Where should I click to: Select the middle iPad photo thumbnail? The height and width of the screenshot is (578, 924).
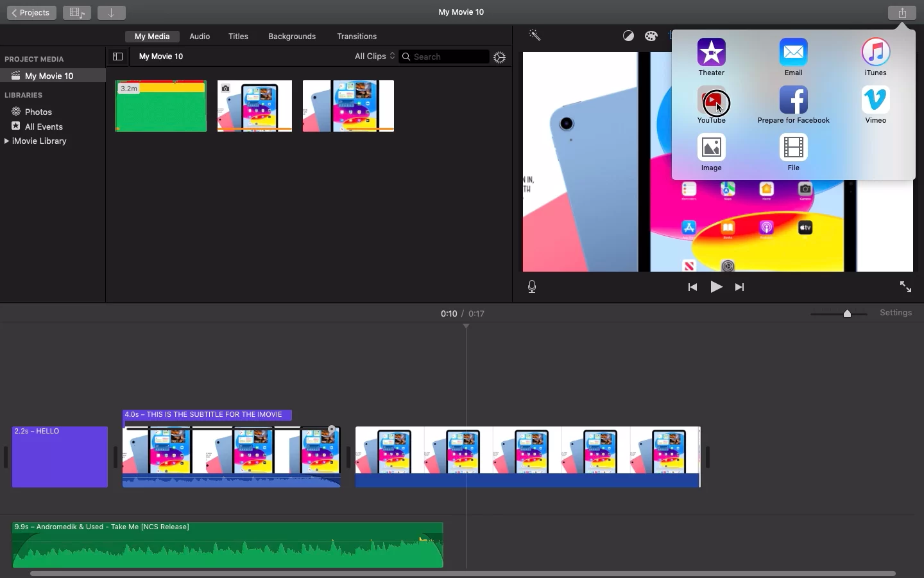coord(255,106)
